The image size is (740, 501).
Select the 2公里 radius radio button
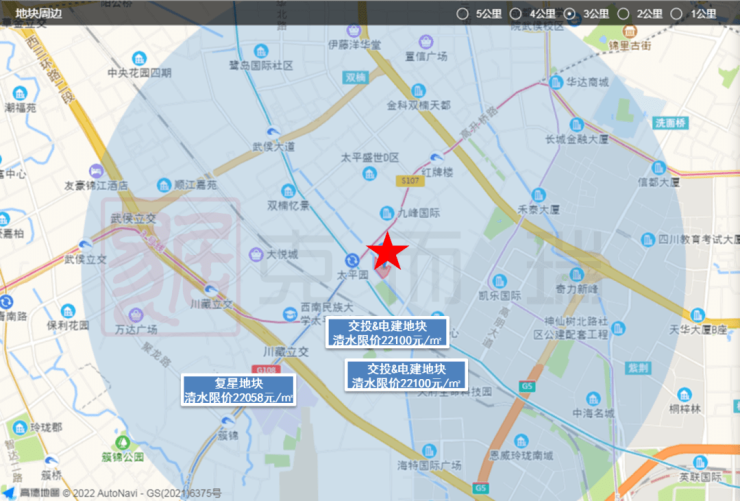[623, 14]
